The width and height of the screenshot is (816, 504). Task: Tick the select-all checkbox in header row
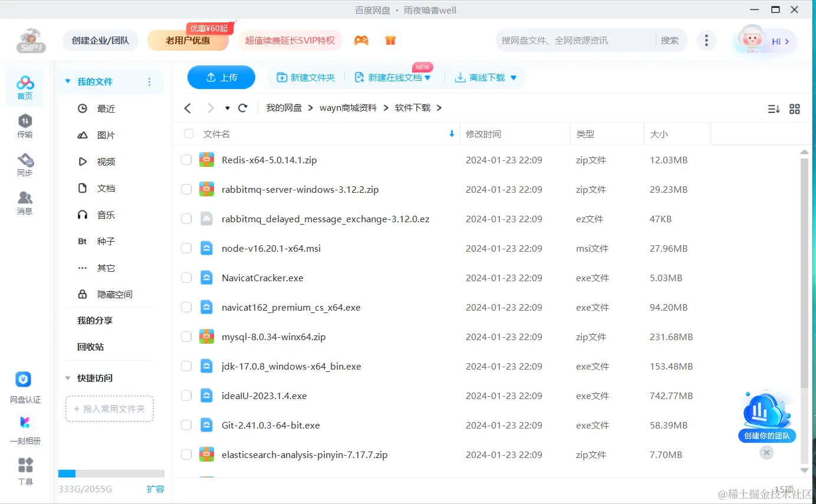click(x=189, y=134)
